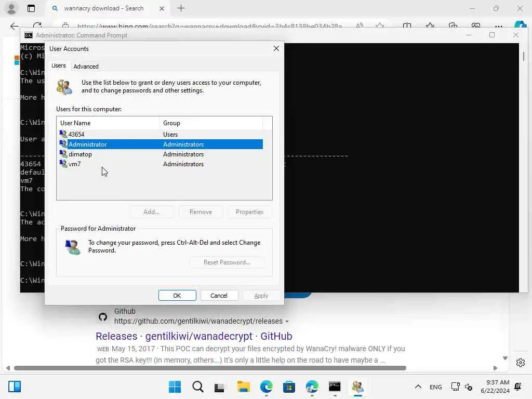Open Edge profile icon
The image size is (532, 399).
coord(11,8)
